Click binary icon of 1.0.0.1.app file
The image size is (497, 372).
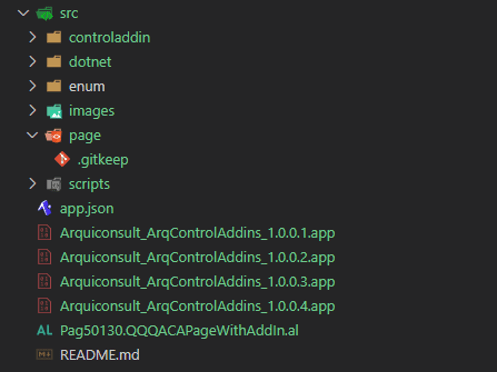pos(45,233)
